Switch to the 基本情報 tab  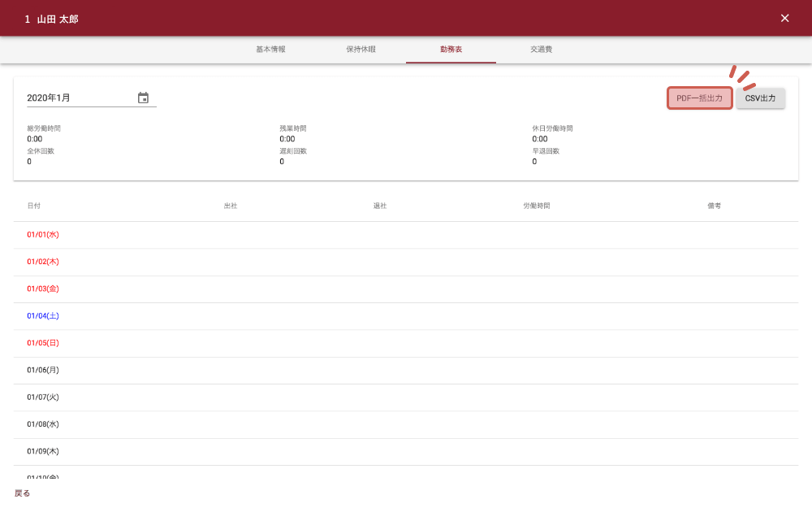[270, 50]
